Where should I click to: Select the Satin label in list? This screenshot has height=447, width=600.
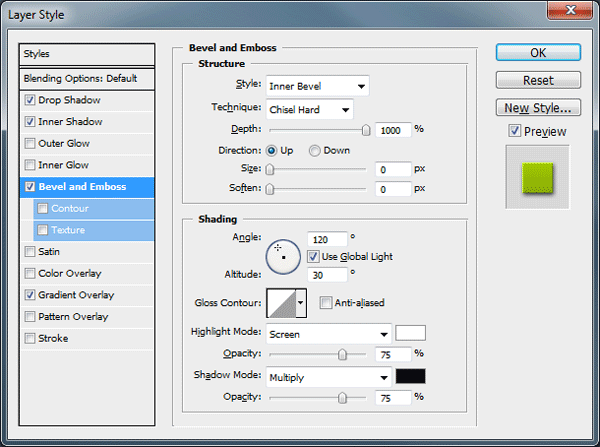[49, 252]
